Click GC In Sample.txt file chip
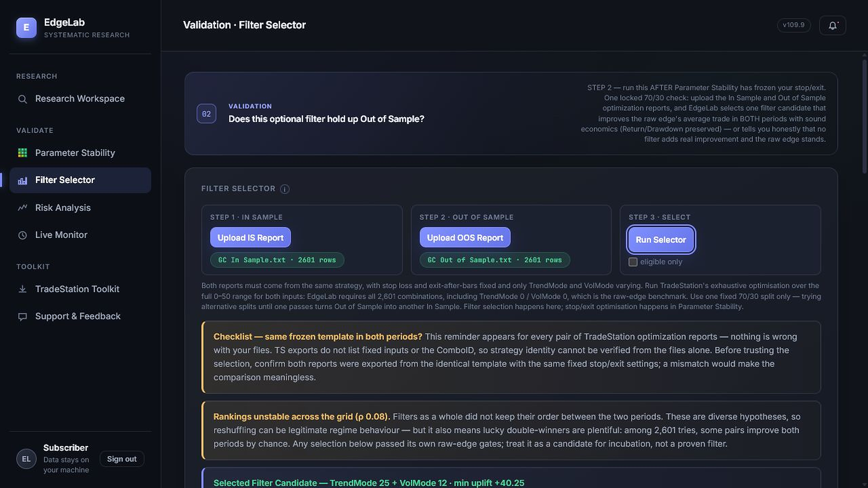Screen dimensions: 868x488 [277, 260]
